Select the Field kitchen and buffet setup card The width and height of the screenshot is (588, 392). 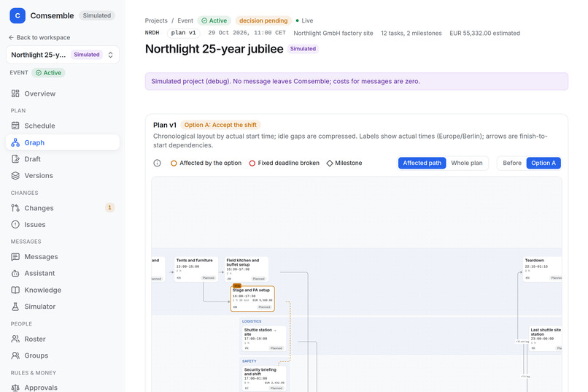click(247, 269)
